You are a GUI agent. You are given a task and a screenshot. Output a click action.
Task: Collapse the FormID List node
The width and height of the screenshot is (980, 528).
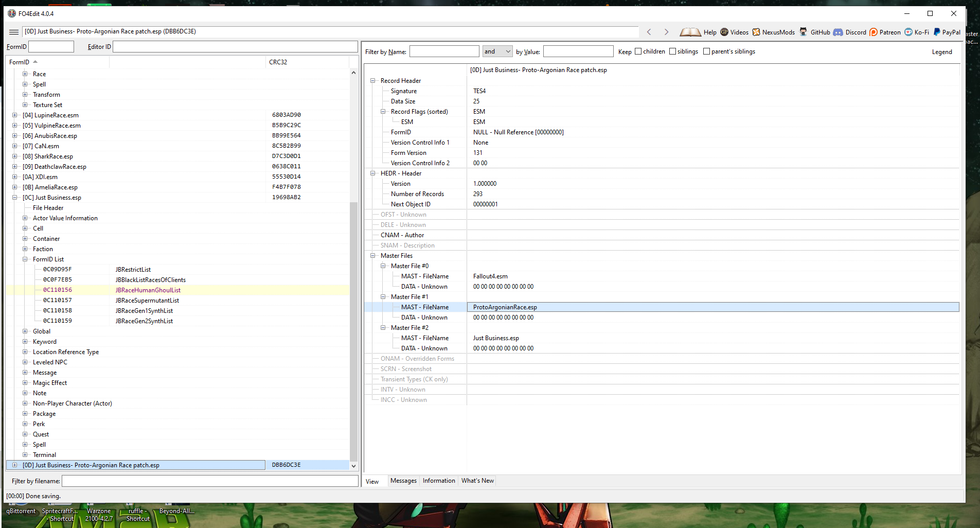(x=25, y=259)
